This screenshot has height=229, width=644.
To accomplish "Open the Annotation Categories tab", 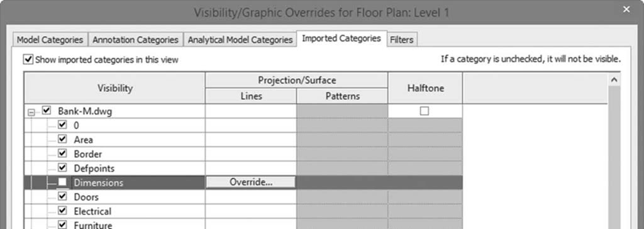I will pyautogui.click(x=136, y=40).
